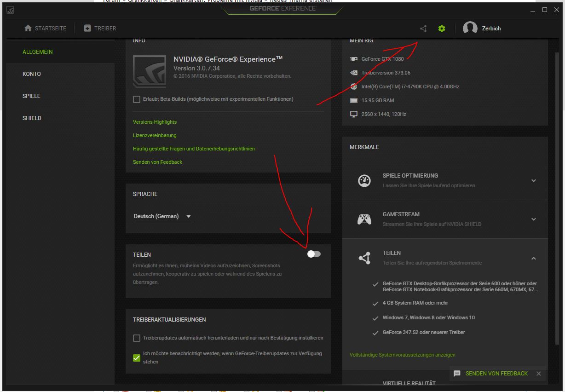Click the CPU icon beside Intel Core i7
This screenshot has width=565, height=392.
[x=354, y=86]
